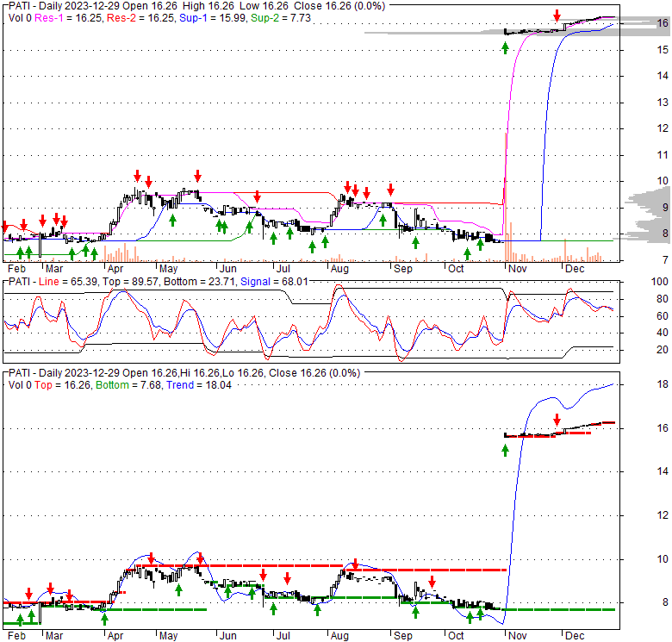This screenshot has height=642, width=672.
Task: Click the Jun label on the top chart's axis
Action: 228,269
